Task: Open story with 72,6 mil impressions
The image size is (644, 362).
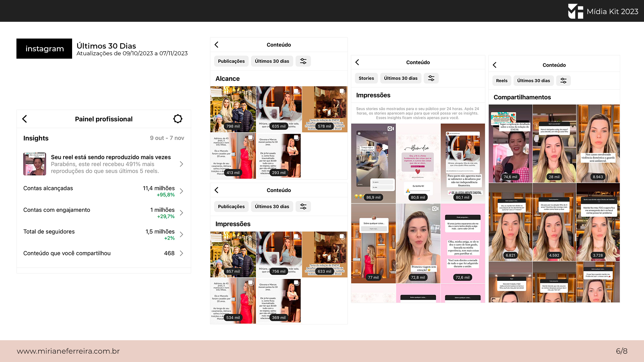Action: (x=463, y=243)
